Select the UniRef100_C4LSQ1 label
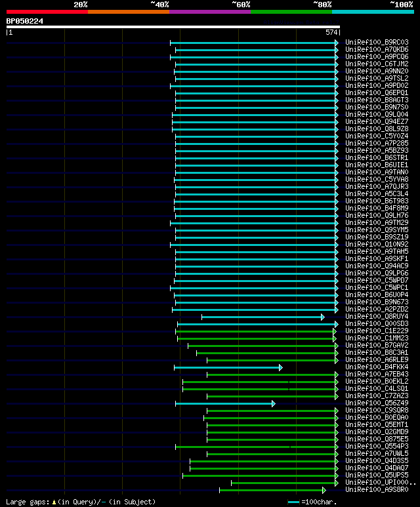This screenshot has height=507, width=420. point(377,389)
